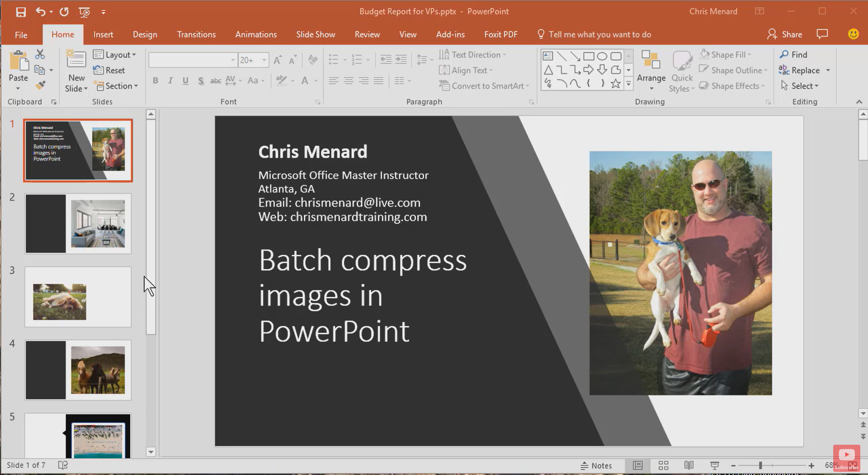Open Convert to SmartArt

pyautogui.click(x=484, y=86)
